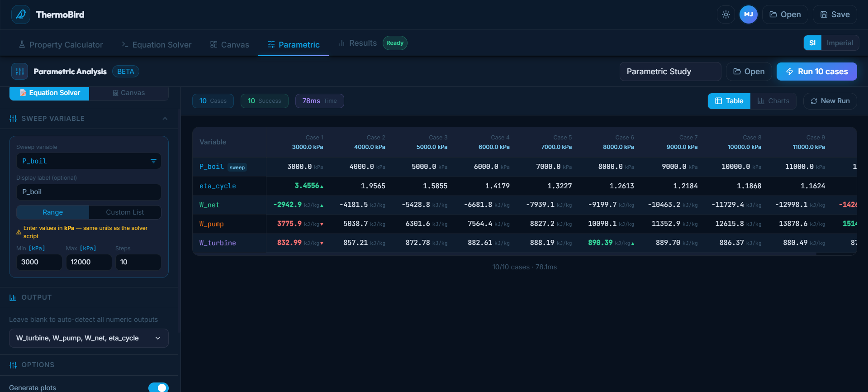
Task: Click the 10/10 cases summary text
Action: click(x=525, y=267)
